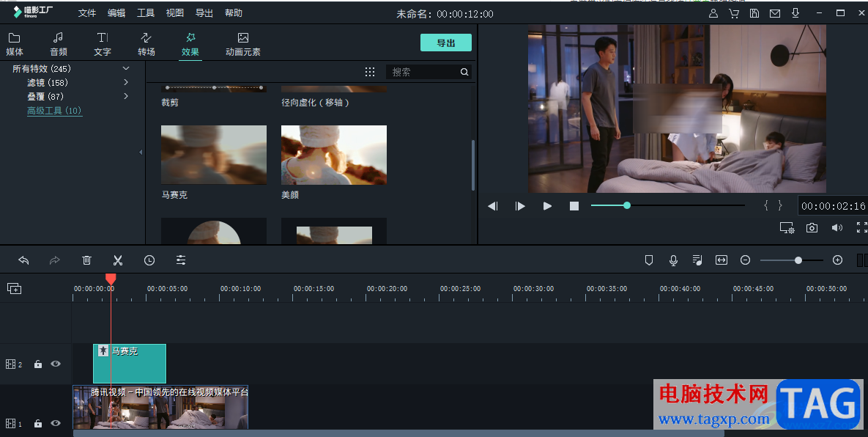
Task: Click zoom-to-fit timeline icon
Action: (722, 260)
